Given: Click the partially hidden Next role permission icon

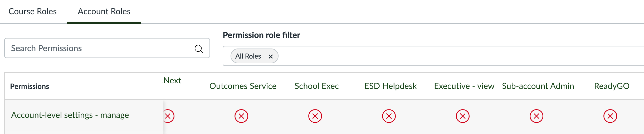Looking at the screenshot, I should 169,116.
